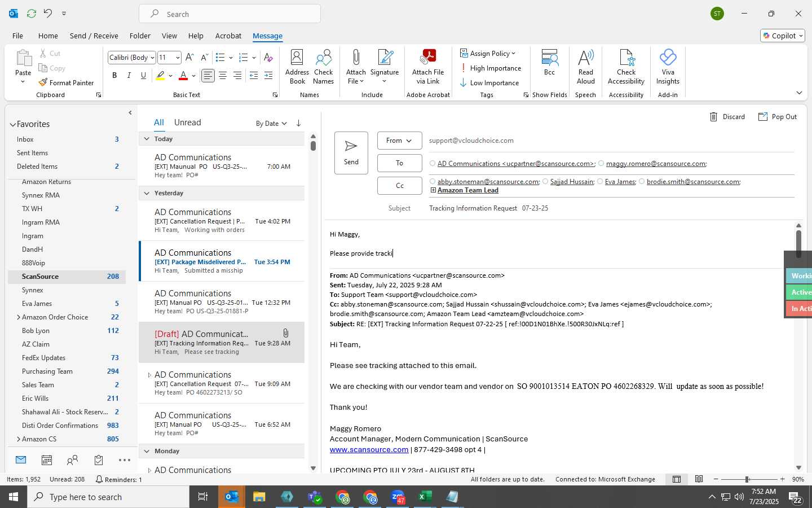Click Send/Receive All Folders sync icon
The height and width of the screenshot is (508, 812).
point(32,13)
